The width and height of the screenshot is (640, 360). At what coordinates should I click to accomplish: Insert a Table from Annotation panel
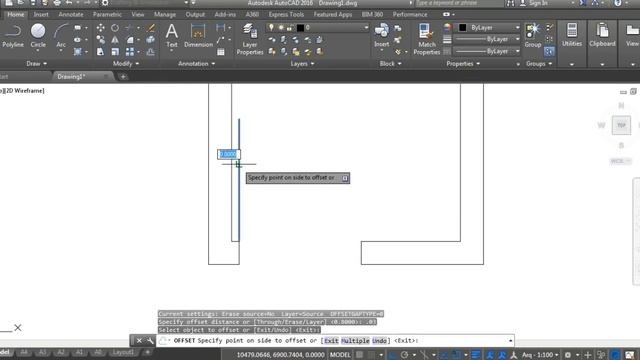[221, 52]
